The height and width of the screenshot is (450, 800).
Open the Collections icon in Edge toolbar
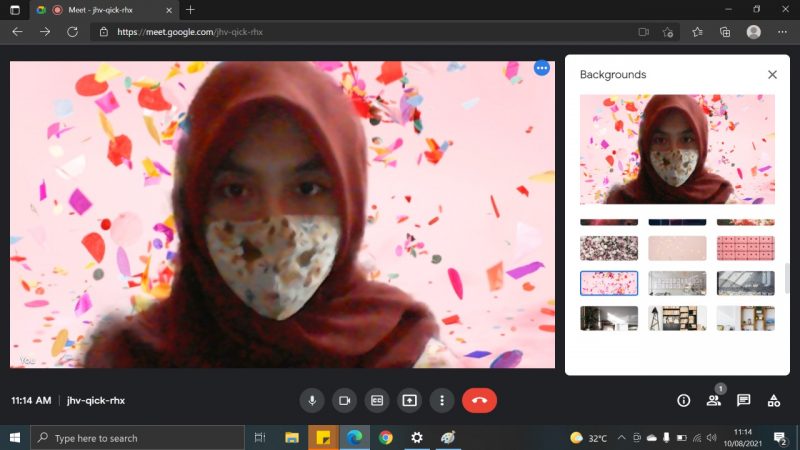coord(725,32)
